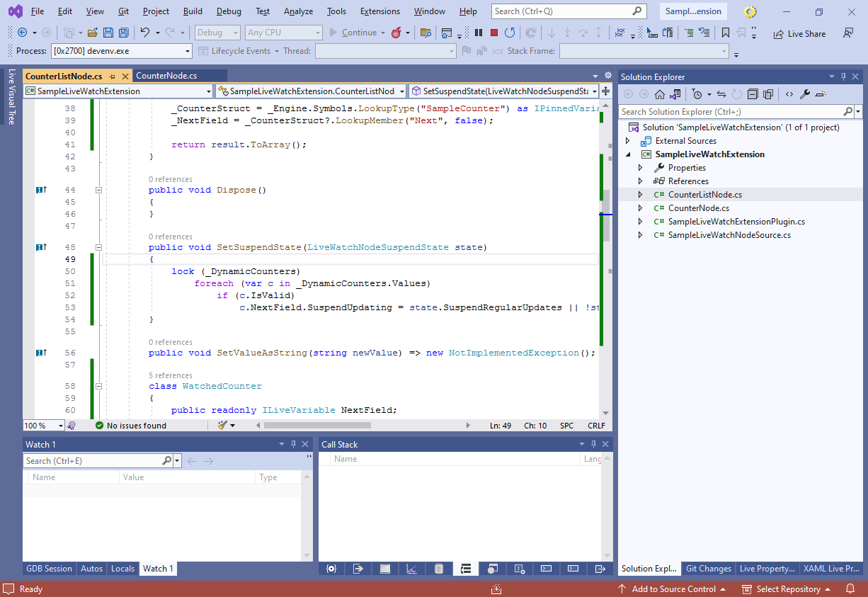
Task: Click the Navigate Backward arrow icon
Action: pos(22,33)
